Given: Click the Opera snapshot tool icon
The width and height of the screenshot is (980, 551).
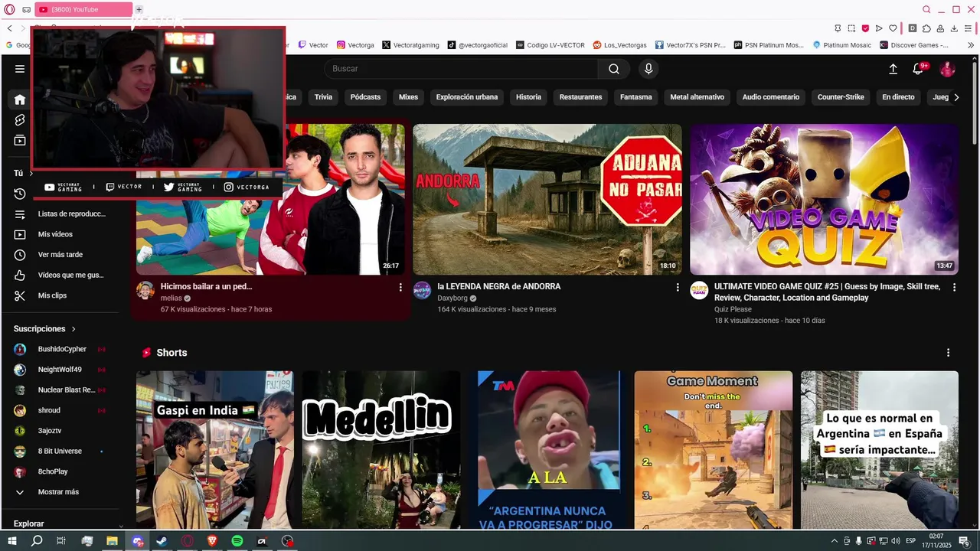Looking at the screenshot, I should [851, 28].
